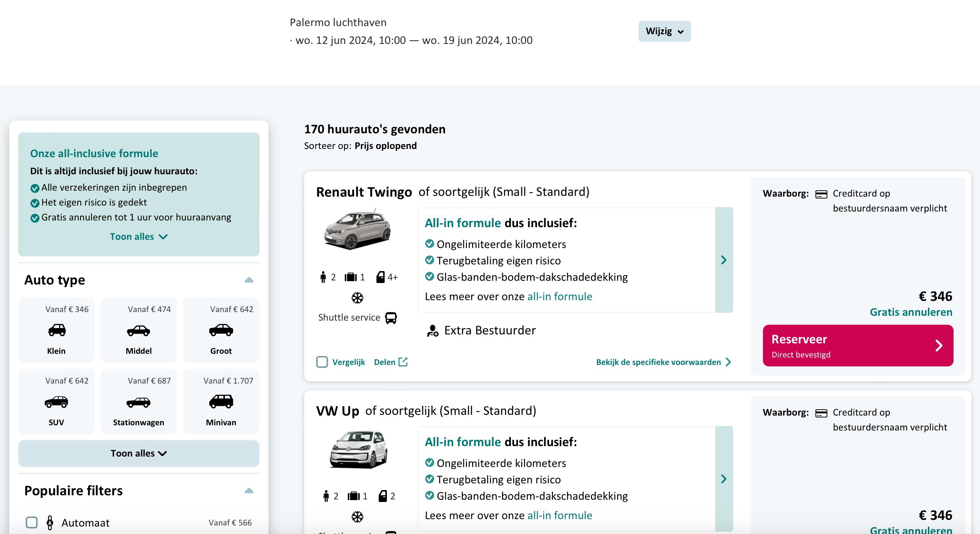Expand Toon alles in all-inclusive formule box
980x534 pixels.
tap(139, 237)
